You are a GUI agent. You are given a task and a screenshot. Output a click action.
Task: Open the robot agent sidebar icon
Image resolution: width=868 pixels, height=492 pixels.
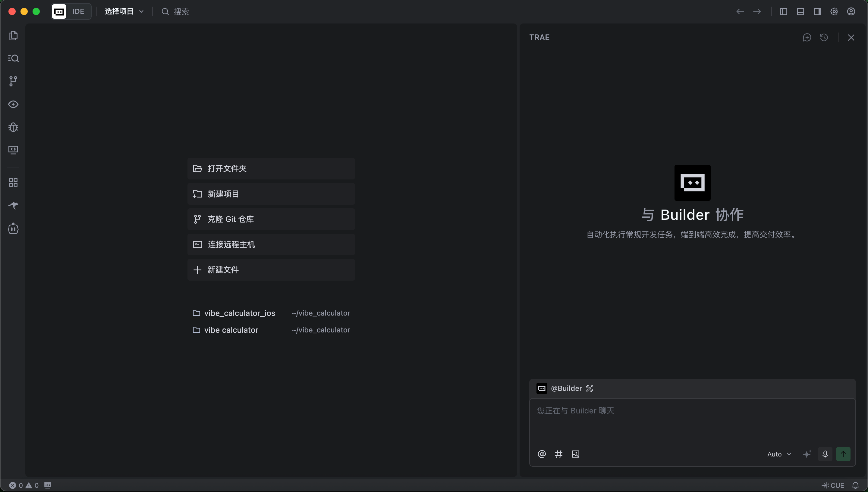point(13,229)
